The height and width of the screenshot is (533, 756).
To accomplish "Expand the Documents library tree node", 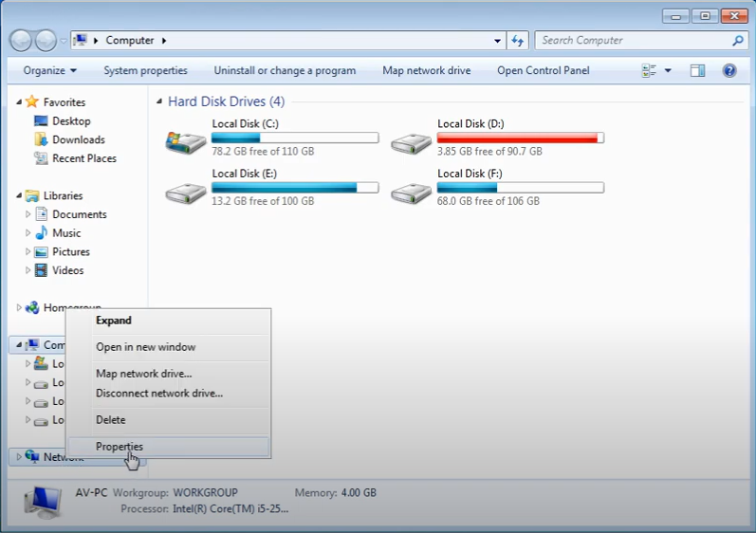I will coord(28,214).
